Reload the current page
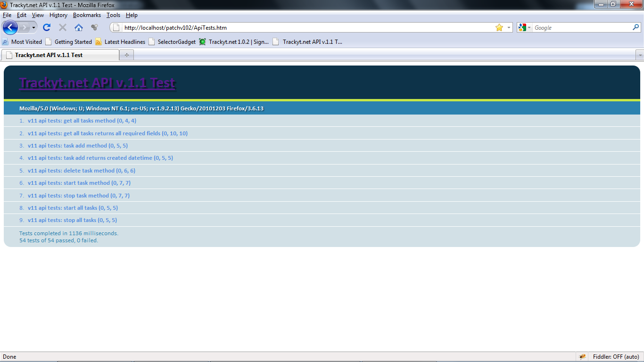Image resolution: width=644 pixels, height=362 pixels. [x=47, y=27]
